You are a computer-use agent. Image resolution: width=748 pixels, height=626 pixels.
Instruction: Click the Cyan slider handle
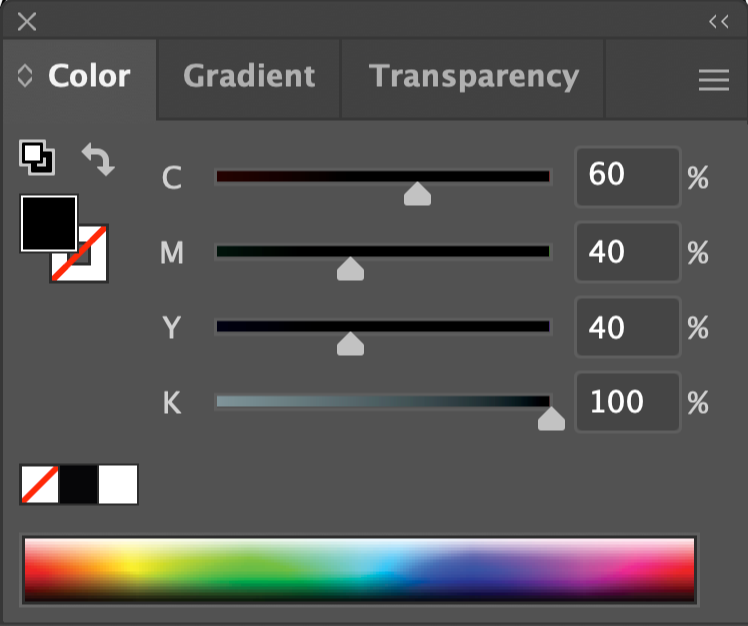tap(417, 194)
